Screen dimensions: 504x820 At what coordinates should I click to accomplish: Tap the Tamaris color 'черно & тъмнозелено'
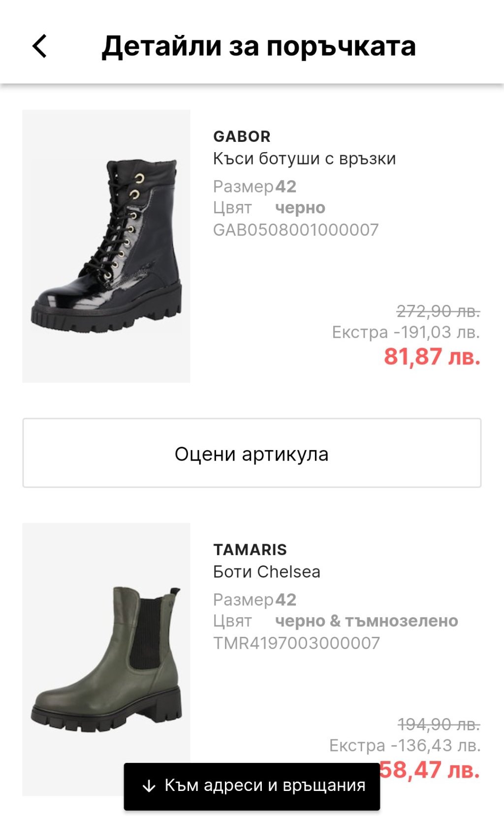pos(366,621)
